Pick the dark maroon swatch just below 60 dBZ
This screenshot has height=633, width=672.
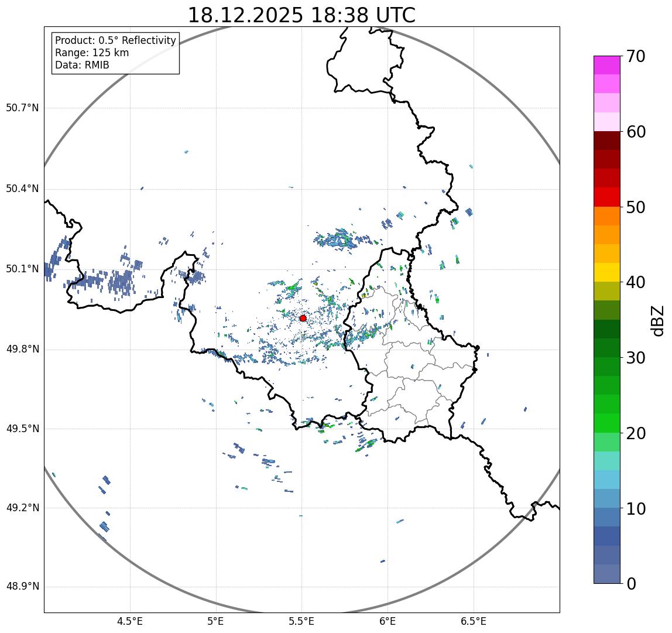607,141
